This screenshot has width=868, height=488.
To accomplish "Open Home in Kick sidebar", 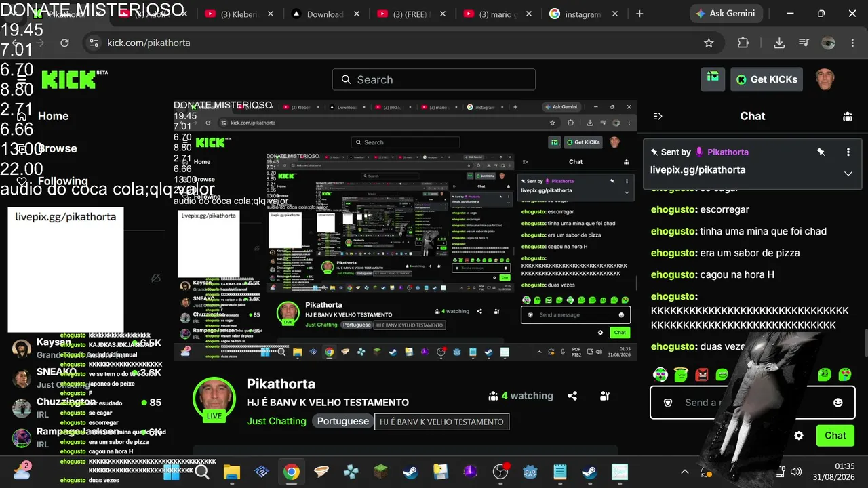I will (x=53, y=116).
